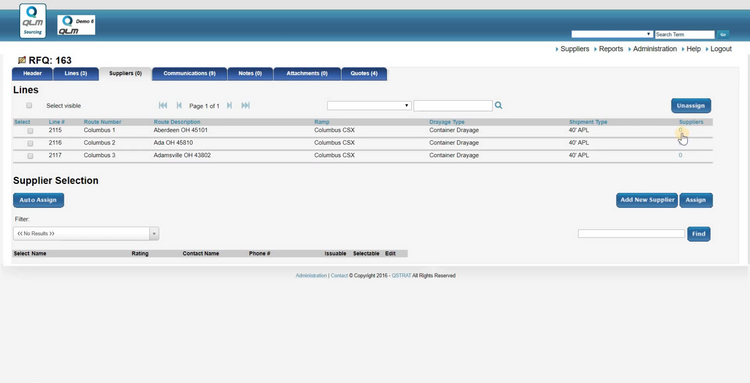Click the Lines filter text field
The width and height of the screenshot is (750, 383).
click(x=453, y=105)
